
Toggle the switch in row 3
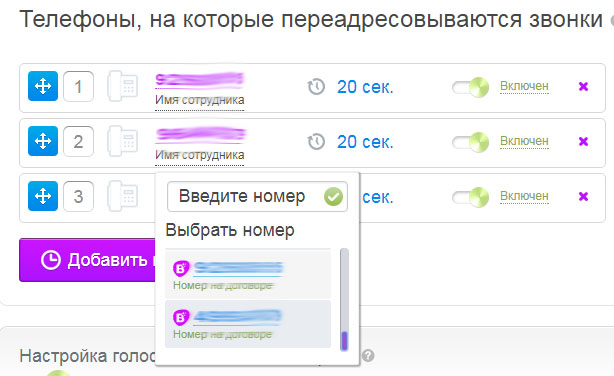(471, 197)
